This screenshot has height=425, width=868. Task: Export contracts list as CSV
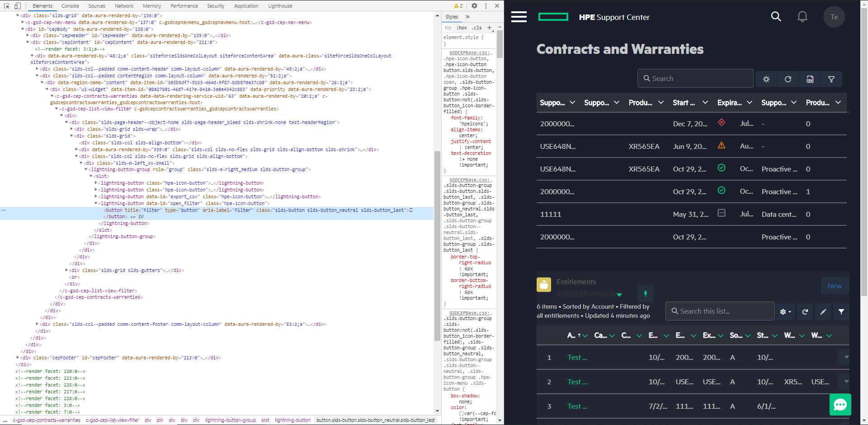[x=810, y=79]
